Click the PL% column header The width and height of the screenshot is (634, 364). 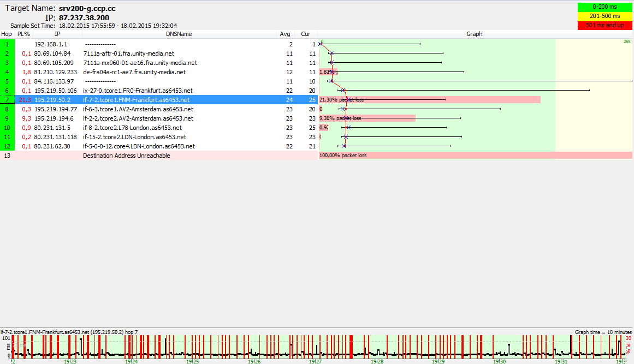(23, 34)
